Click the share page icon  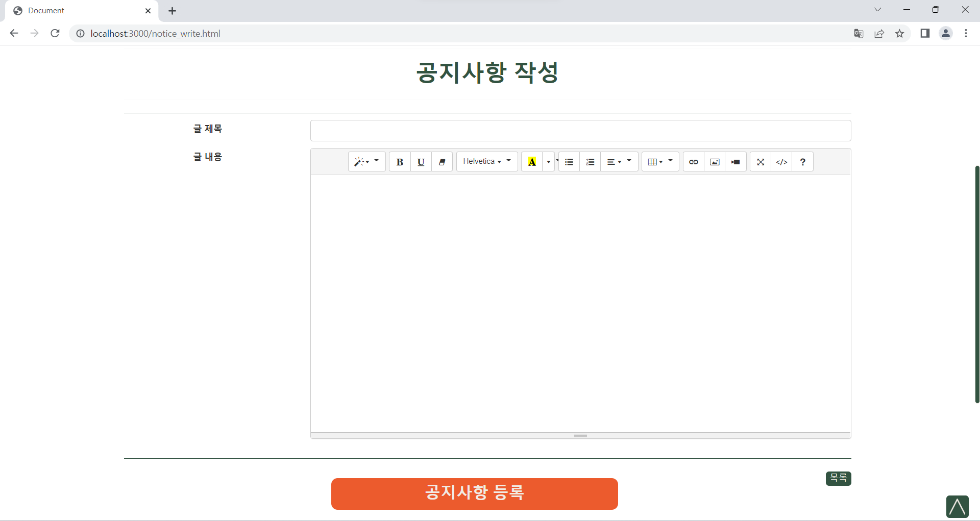(879, 33)
